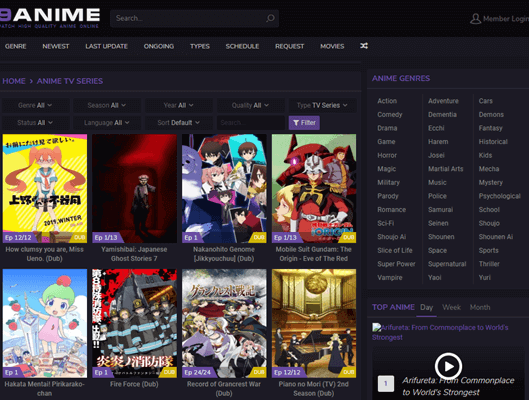Select the Martial Arts genre

pyautogui.click(x=446, y=169)
